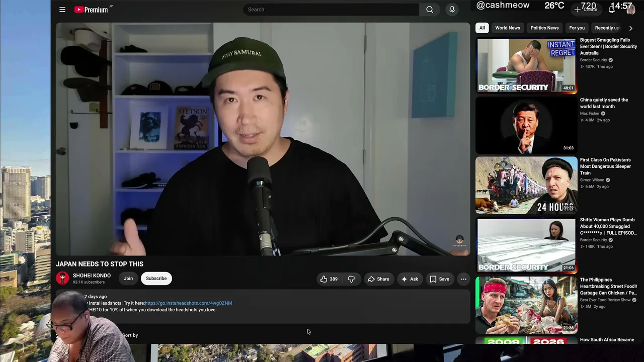Click the "437K 1mo ago" view count
The height and width of the screenshot is (362, 644).
(x=597, y=67)
